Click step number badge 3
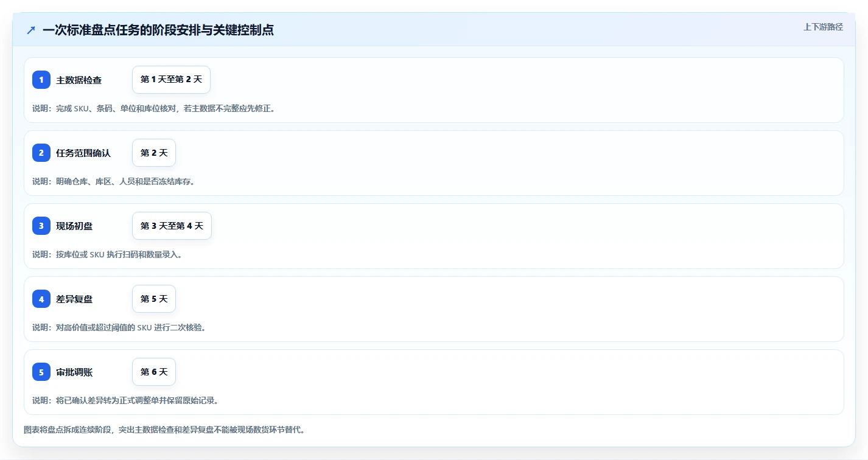 point(41,226)
